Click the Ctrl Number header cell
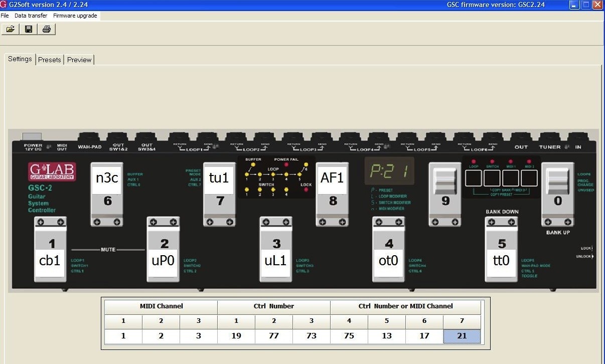The height and width of the screenshot is (364, 605). tap(274, 306)
